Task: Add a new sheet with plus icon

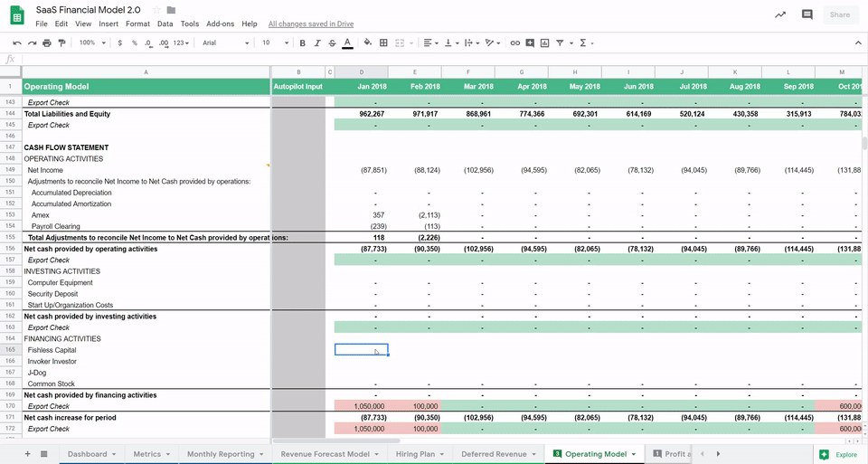Action: click(27, 454)
